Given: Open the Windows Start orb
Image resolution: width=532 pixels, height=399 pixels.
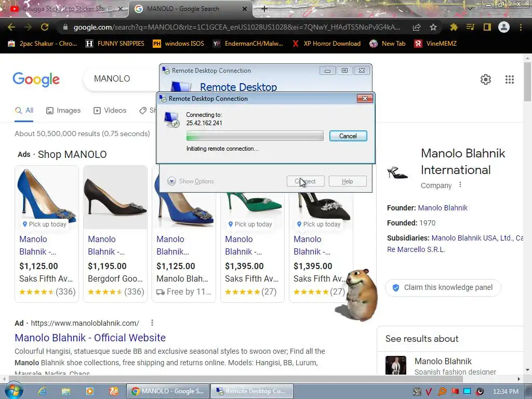Looking at the screenshot, I should [13, 391].
